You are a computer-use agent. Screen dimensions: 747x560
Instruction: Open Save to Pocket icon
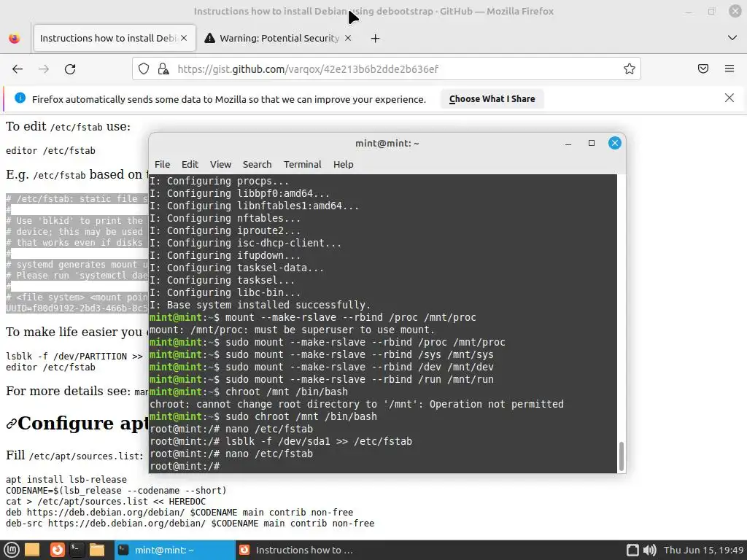point(703,69)
